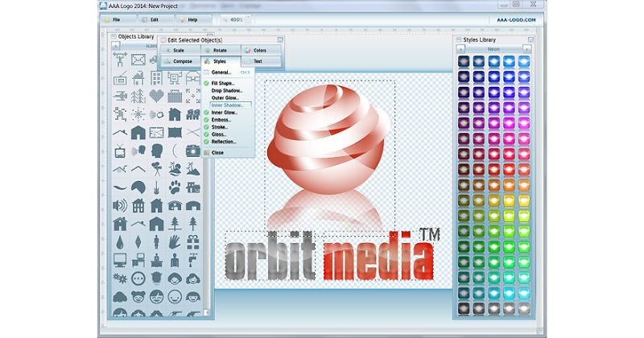Select the red striped sphere on canvas
644x338 pixels.
click(328, 138)
